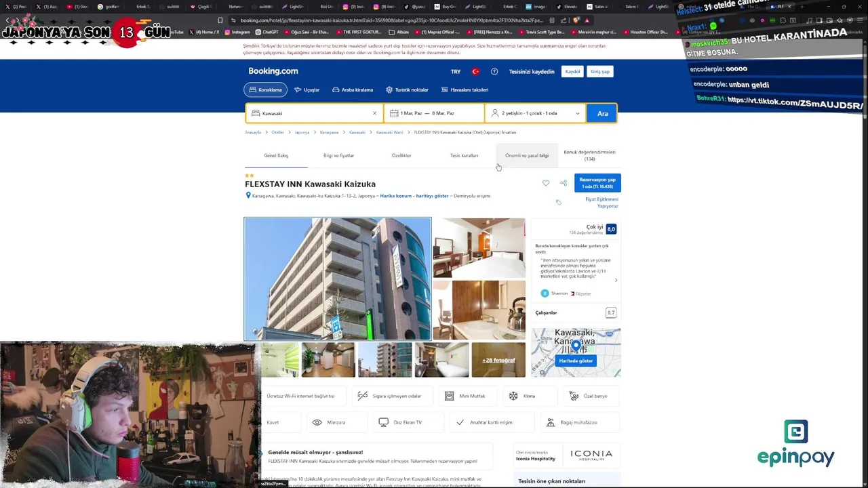
Task: Open the date range picker 1 Mar – 8 Mar
Action: (x=434, y=113)
